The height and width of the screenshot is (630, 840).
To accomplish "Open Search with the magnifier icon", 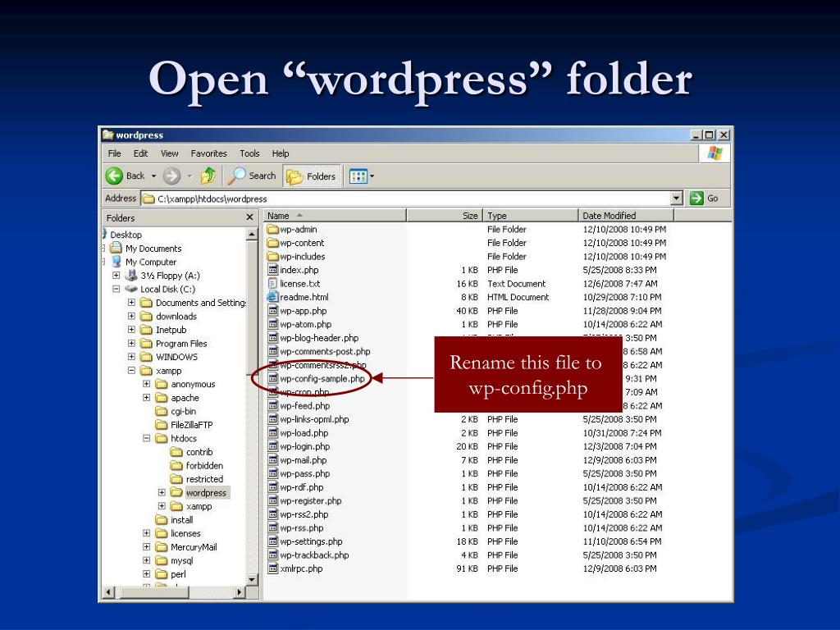I will pos(236,176).
